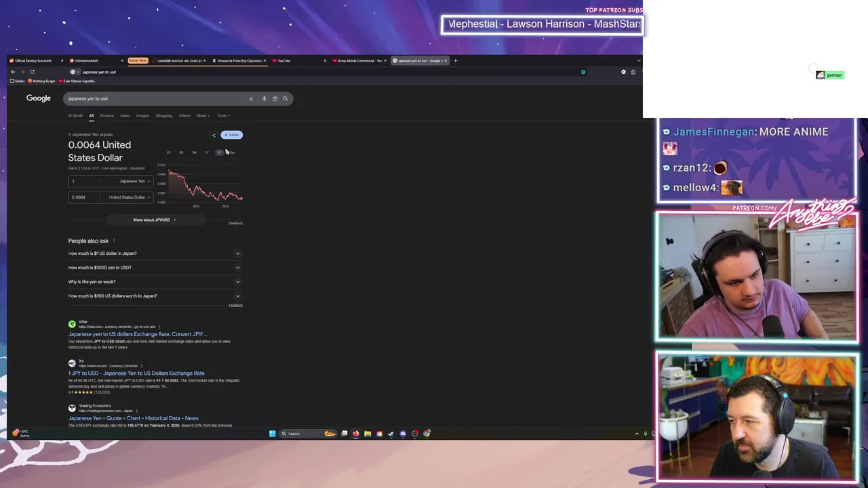Select 1D chart range
The height and width of the screenshot is (488, 868).
tap(169, 152)
